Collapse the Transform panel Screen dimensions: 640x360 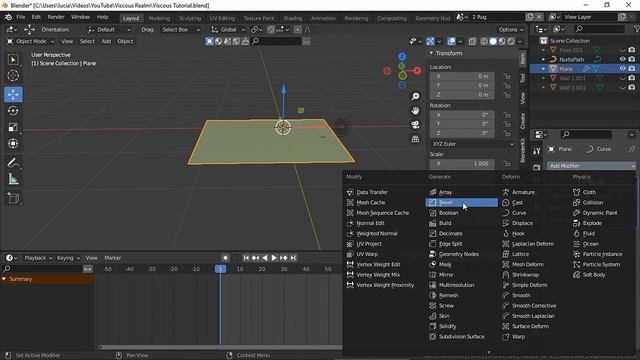click(x=431, y=53)
